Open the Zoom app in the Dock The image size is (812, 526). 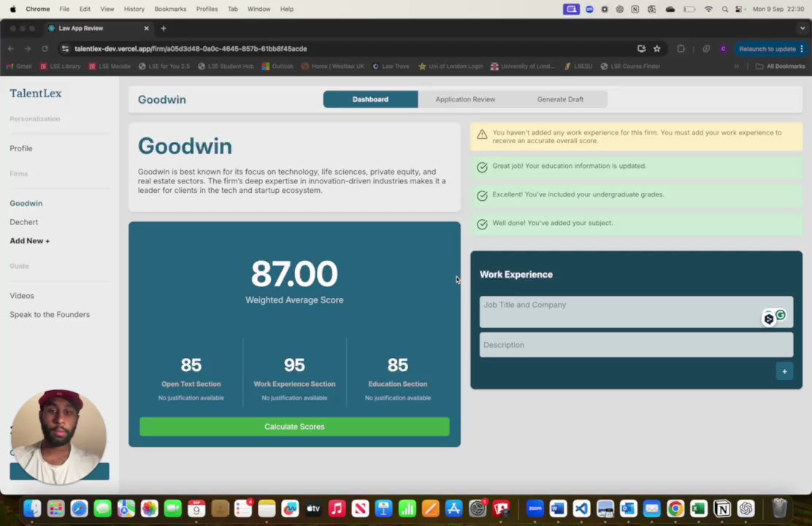click(x=535, y=508)
